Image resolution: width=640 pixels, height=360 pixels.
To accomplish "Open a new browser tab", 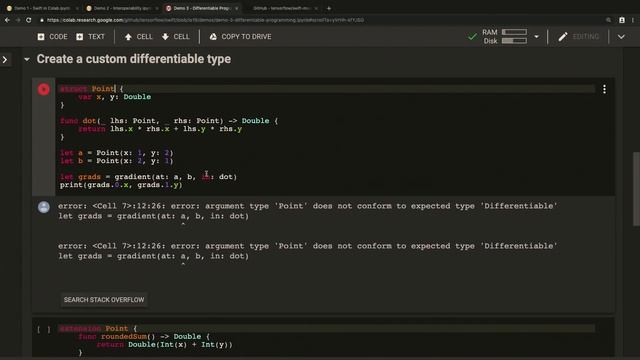I will [x=329, y=8].
